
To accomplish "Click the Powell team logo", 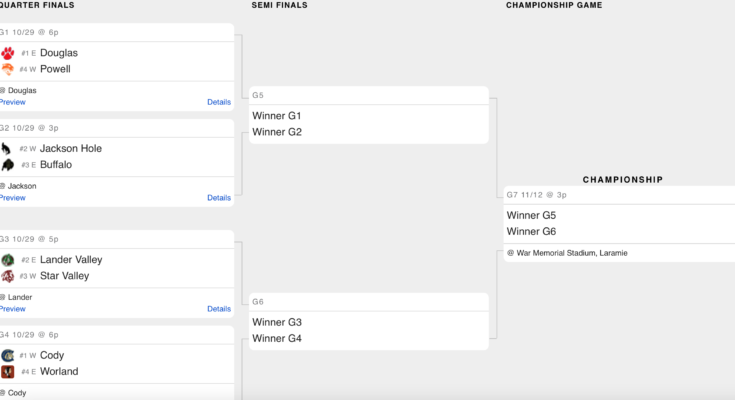I will 7,69.
